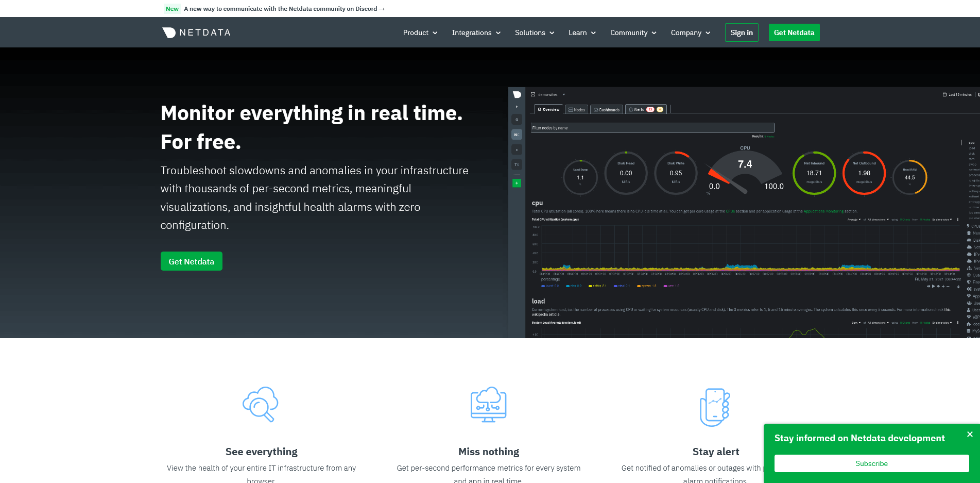Screen dimensions: 980x483
Task: Open the Solutions dropdown menu
Action: pos(535,32)
